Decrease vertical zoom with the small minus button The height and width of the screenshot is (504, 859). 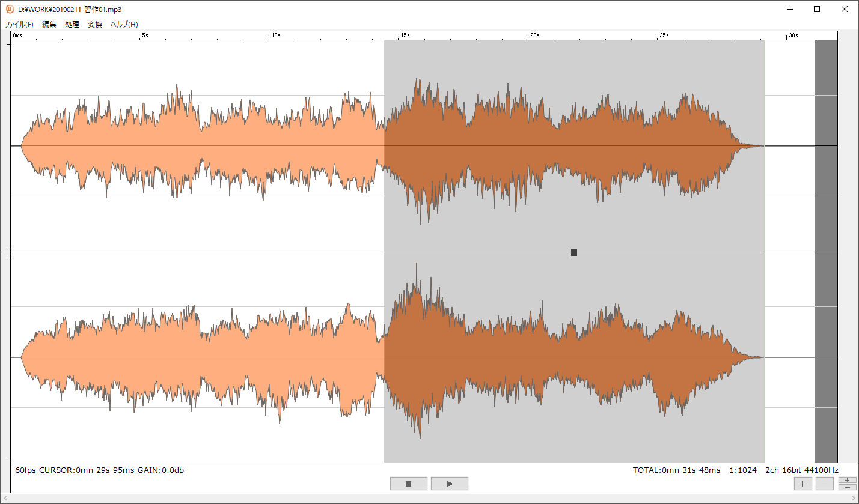[x=847, y=487]
